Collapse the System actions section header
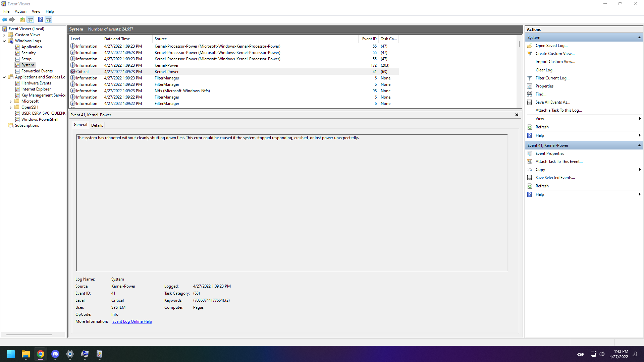 (639, 38)
